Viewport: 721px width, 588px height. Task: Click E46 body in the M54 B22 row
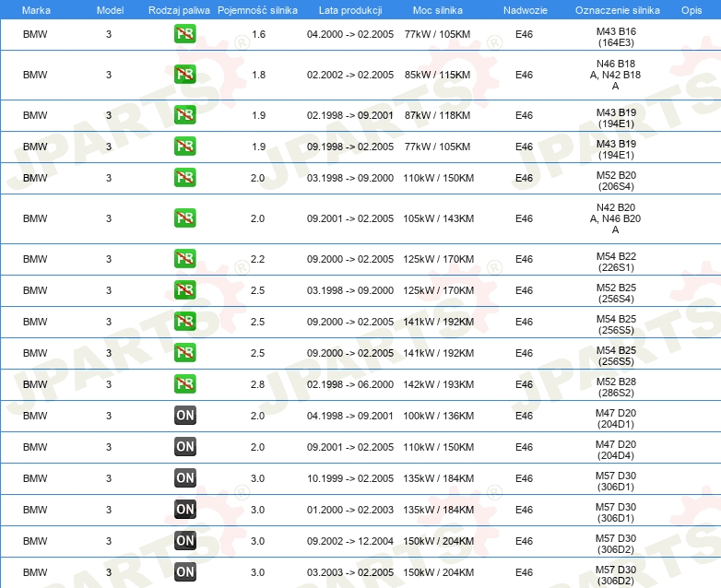pyautogui.click(x=525, y=259)
